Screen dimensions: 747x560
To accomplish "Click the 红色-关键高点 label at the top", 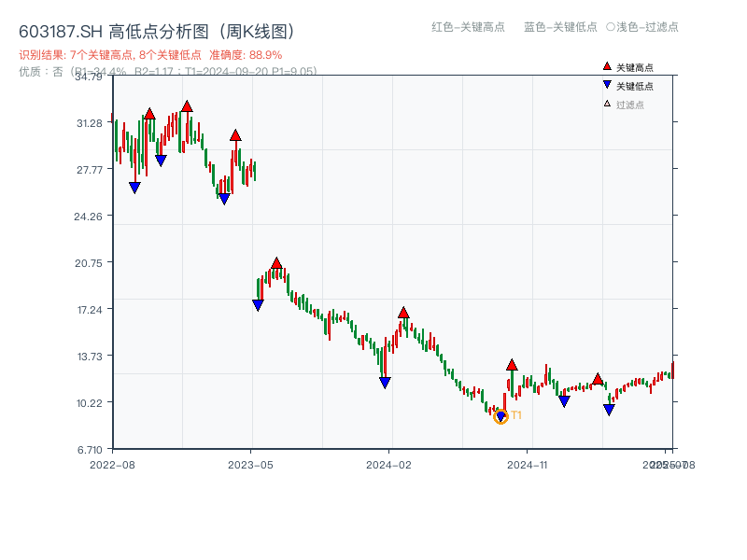I will tap(468, 27).
